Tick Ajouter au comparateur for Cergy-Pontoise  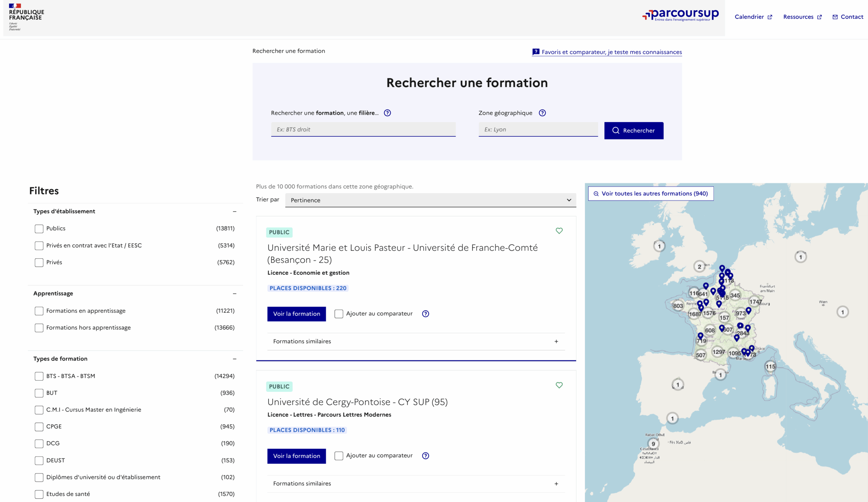point(339,456)
